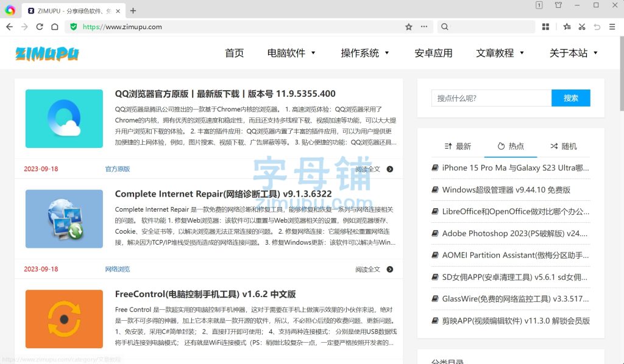Image resolution: width=624 pixels, height=364 pixels.
Task: Click 阅读全文 for Complete Internet Repair post
Action: tap(367, 269)
